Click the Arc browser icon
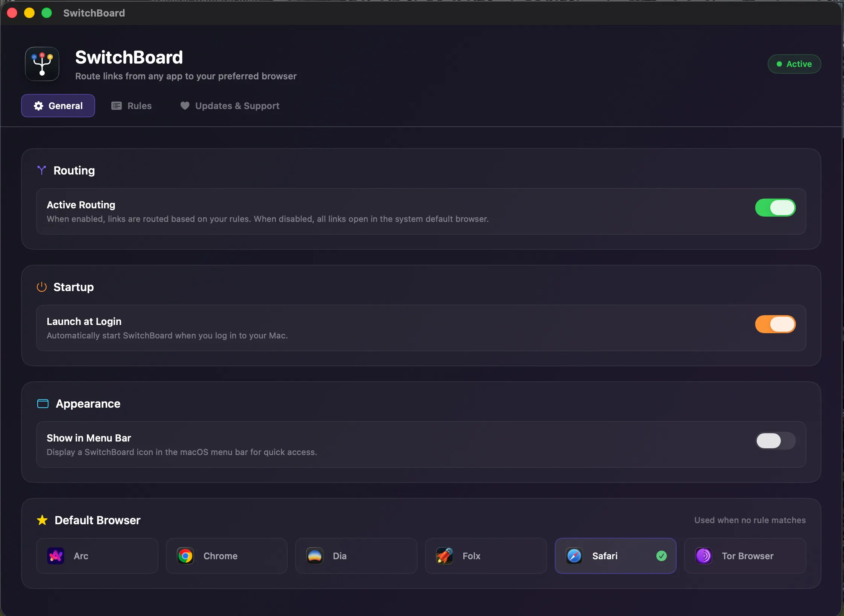Viewport: 844px width, 616px height. pos(56,556)
